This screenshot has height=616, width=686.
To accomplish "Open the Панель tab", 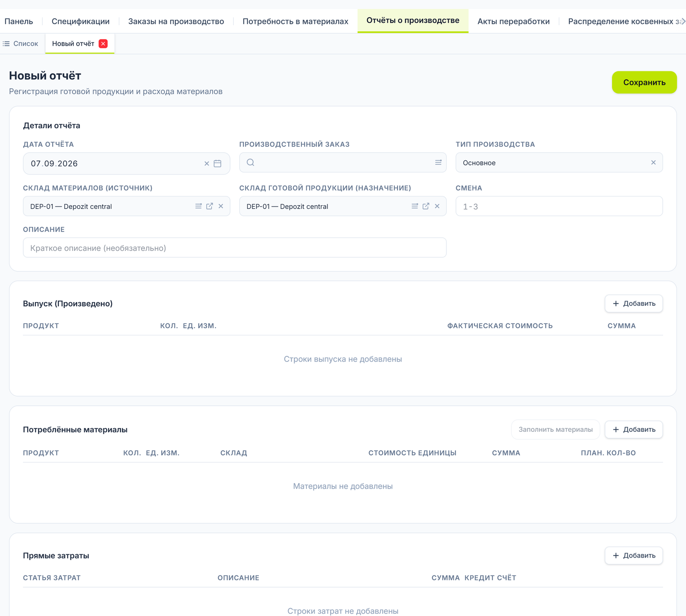I will point(19,21).
